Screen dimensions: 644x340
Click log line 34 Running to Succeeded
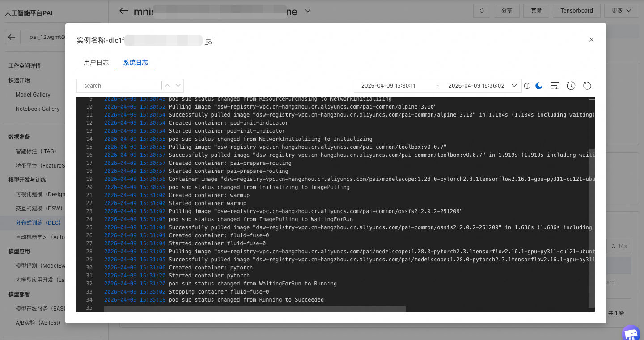pyautogui.click(x=246, y=300)
